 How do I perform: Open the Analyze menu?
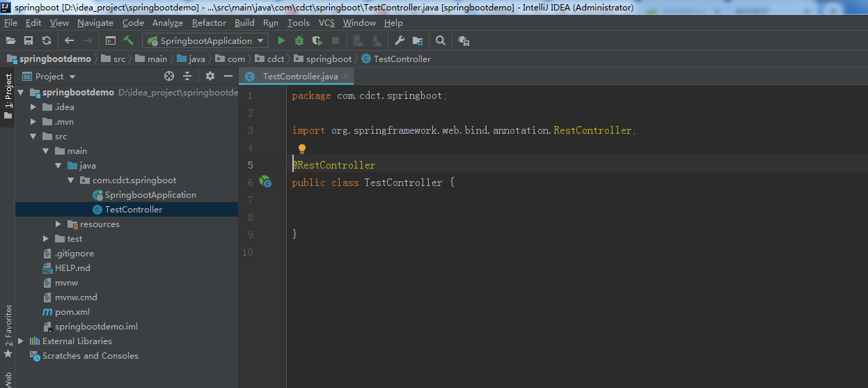(168, 23)
